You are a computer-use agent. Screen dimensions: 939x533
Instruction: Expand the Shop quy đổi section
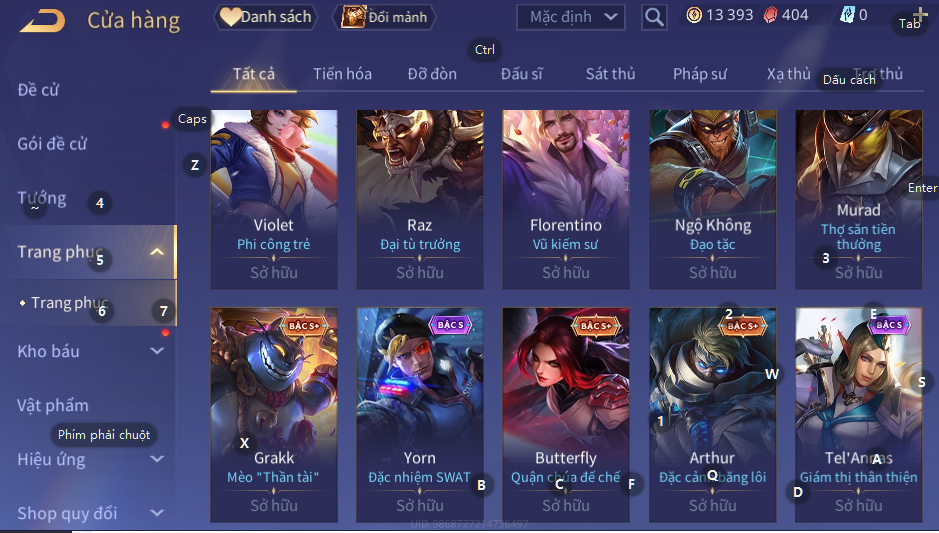coord(157,513)
